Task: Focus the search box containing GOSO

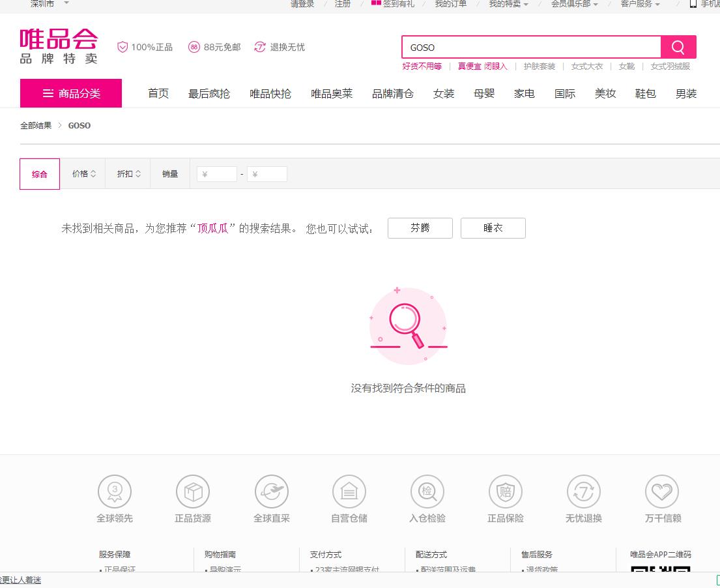Action: (531, 48)
